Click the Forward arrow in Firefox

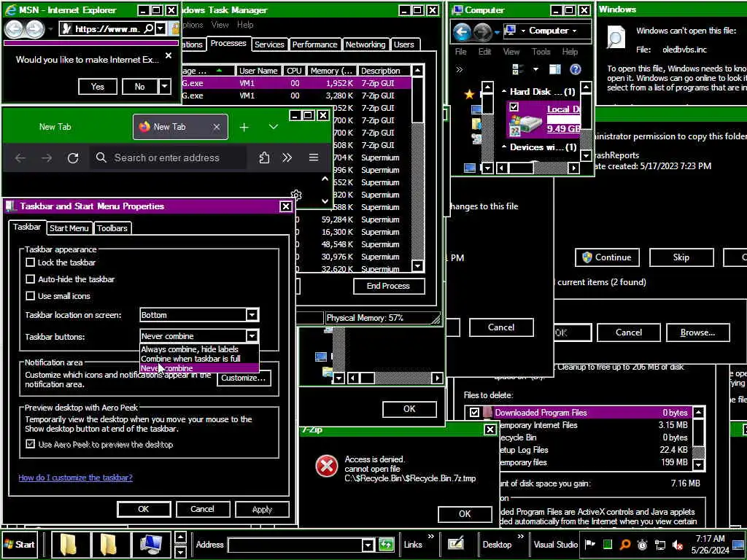(x=46, y=157)
